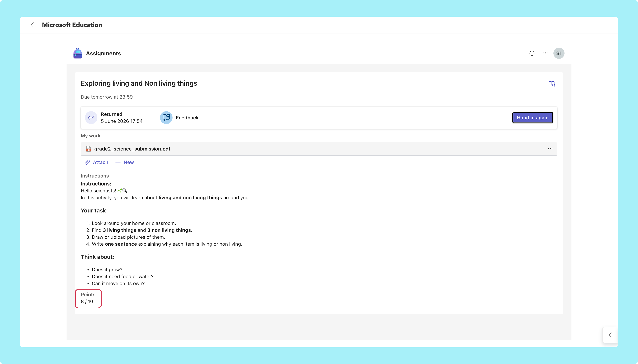Click the Returned status arrow icon
The image size is (638, 364).
[91, 117]
